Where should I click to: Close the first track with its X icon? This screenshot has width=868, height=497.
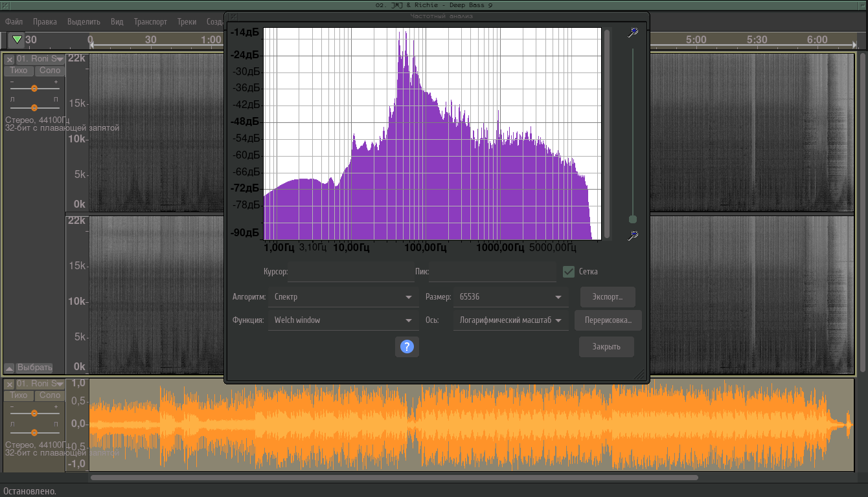tap(10, 60)
